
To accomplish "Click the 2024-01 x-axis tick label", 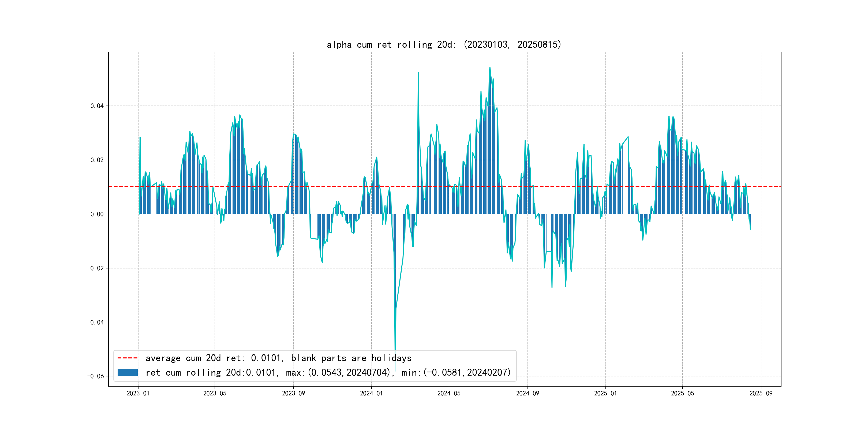I will (x=371, y=394).
